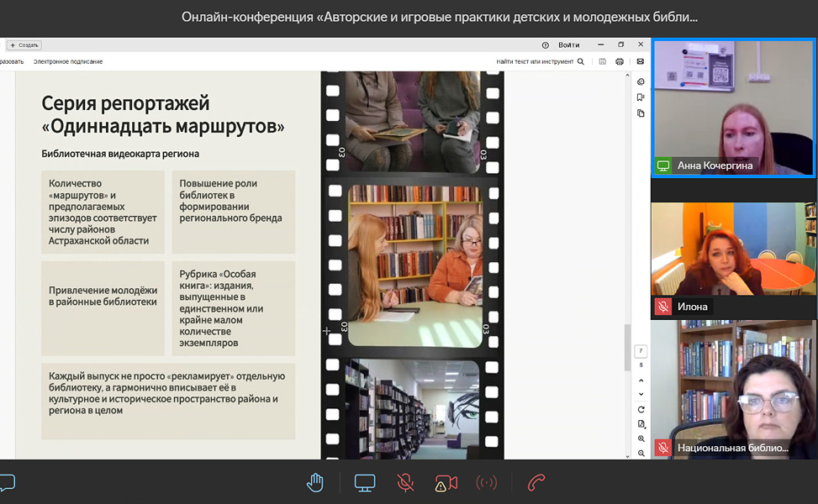Turn on the camera in the call bar
Screen dimensions: 818x504
[x=446, y=483]
